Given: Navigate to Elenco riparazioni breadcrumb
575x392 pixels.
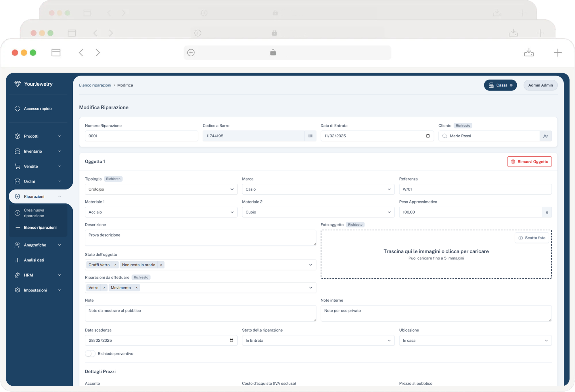Looking at the screenshot, I should click(95, 85).
